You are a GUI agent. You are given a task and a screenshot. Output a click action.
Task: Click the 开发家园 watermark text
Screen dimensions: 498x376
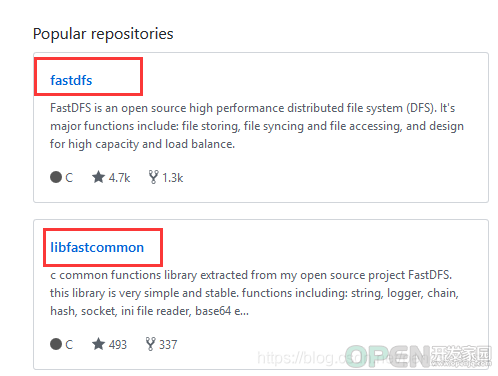(x=461, y=353)
